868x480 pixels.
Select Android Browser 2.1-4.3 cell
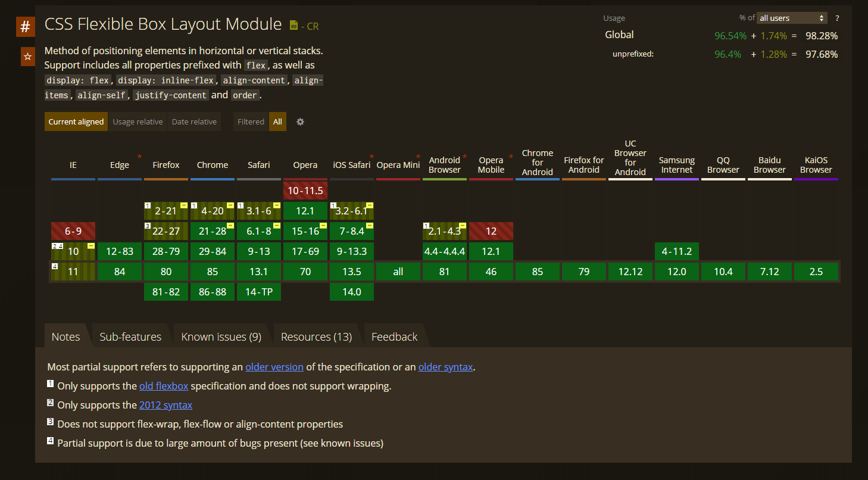(x=445, y=231)
